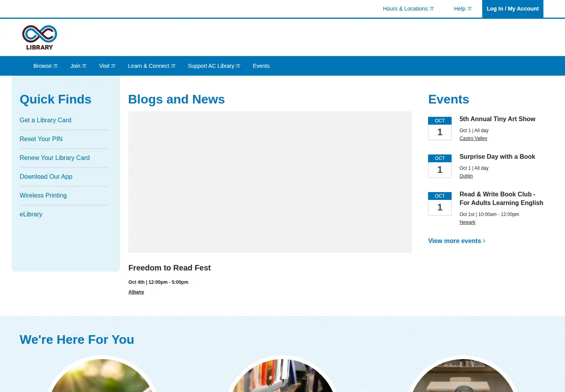Image resolution: width=565 pixels, height=392 pixels.
Task: Open Get a Library Card link
Action: [46, 120]
